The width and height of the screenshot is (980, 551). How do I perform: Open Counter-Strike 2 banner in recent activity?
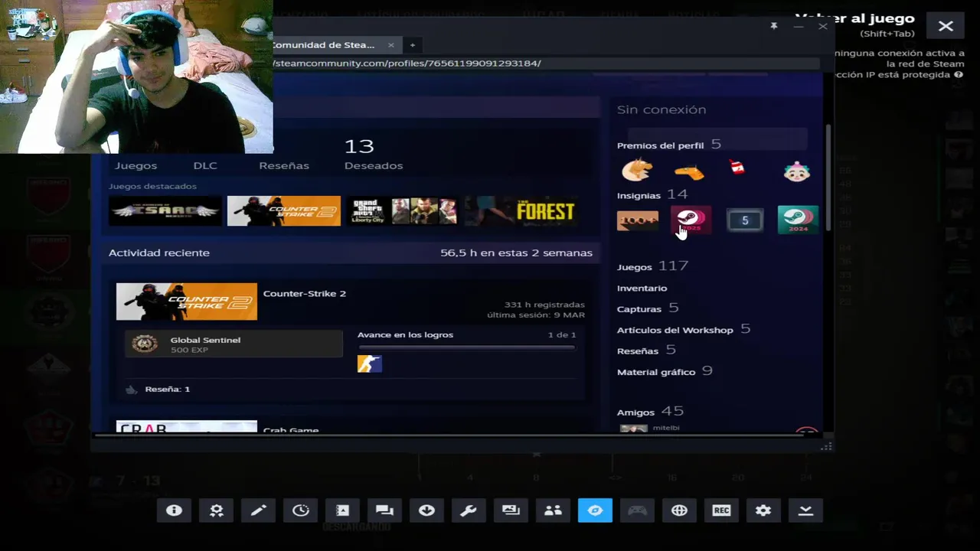(x=187, y=302)
